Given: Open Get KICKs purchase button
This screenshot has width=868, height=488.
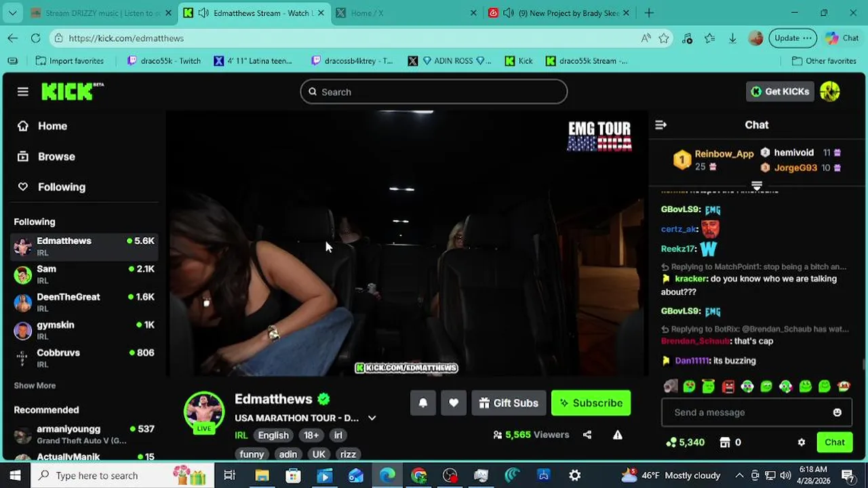Looking at the screenshot, I should pos(780,91).
